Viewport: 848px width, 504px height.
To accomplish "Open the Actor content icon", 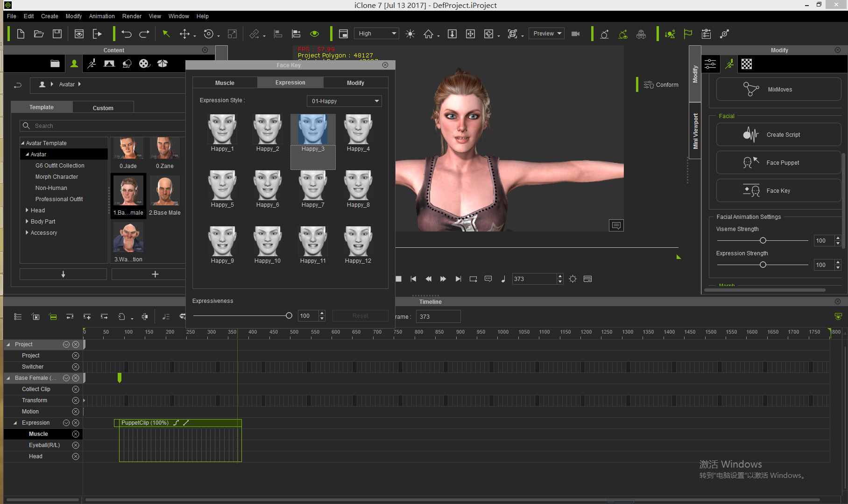I will pyautogui.click(x=74, y=63).
